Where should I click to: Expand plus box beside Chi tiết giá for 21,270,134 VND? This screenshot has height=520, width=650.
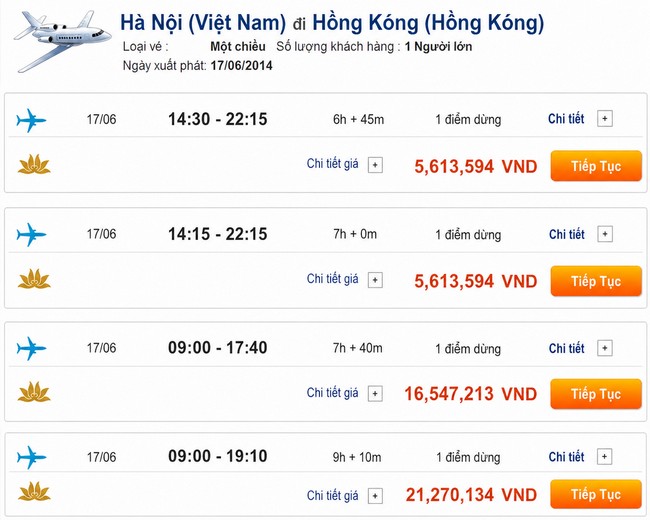pyautogui.click(x=375, y=496)
